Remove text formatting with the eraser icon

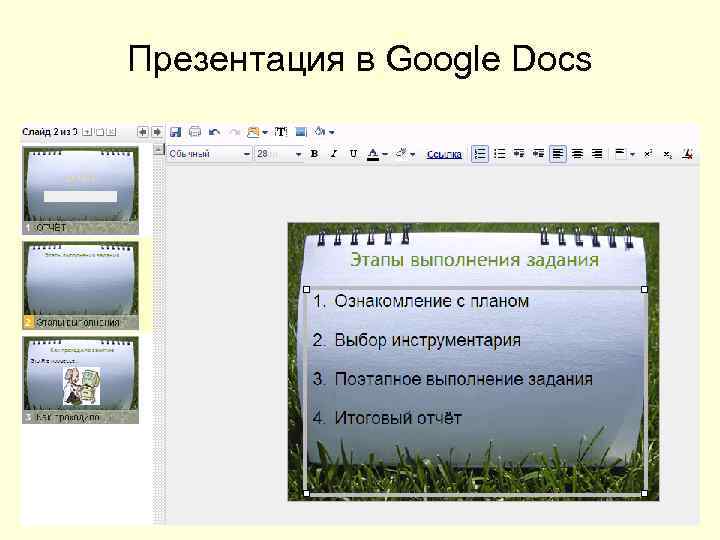coord(687,154)
